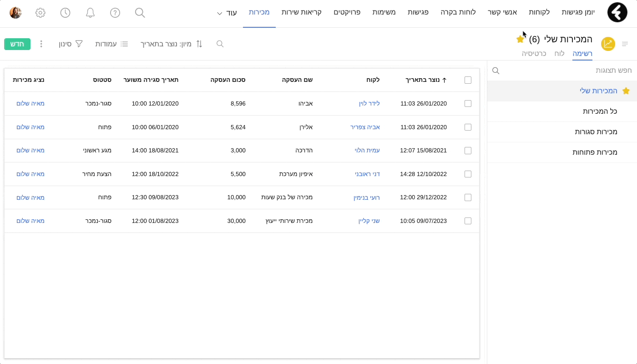Select the checkbox for אביה צפריר row
This screenshot has height=364, width=637.
[x=468, y=127]
